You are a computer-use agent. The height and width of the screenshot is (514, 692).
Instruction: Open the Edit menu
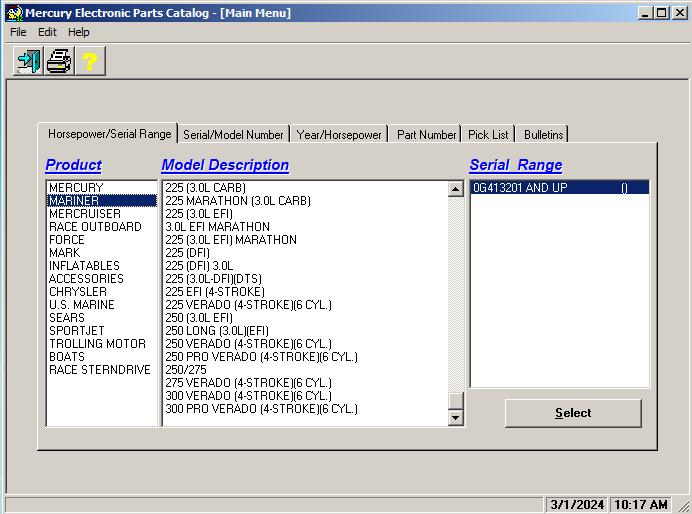[x=47, y=32]
